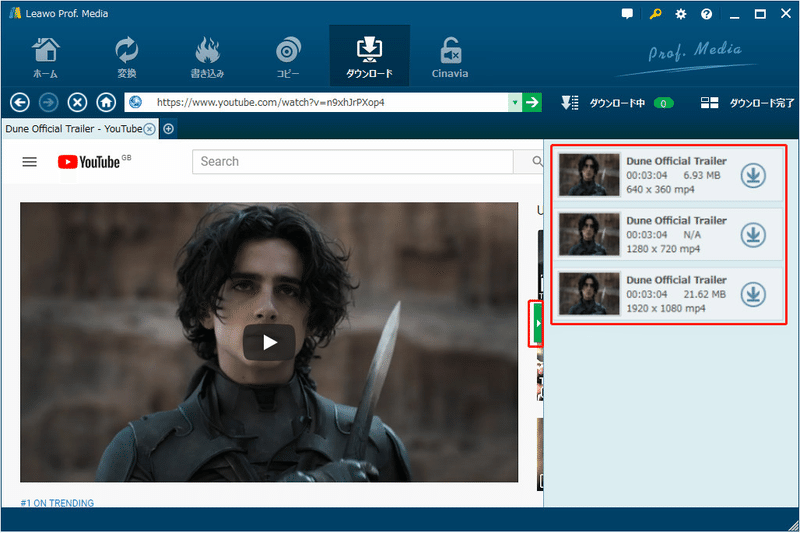Open the YouTube hamburger menu
The image size is (800, 533).
[30, 162]
